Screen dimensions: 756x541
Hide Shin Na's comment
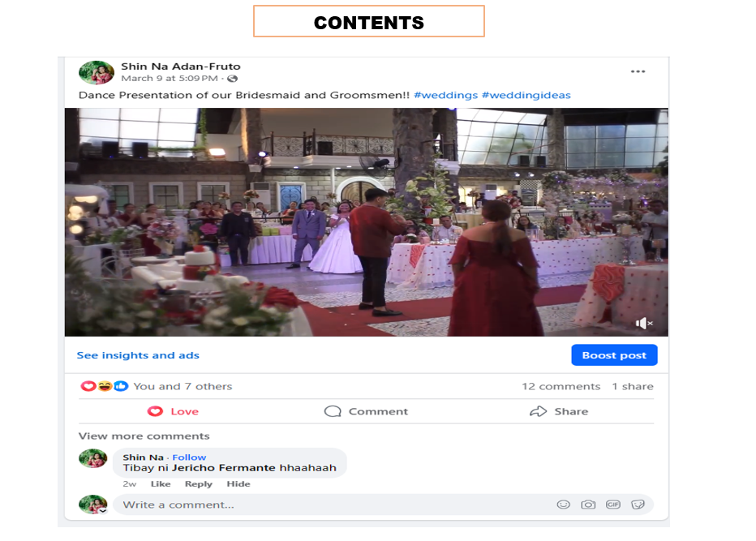[x=238, y=483]
